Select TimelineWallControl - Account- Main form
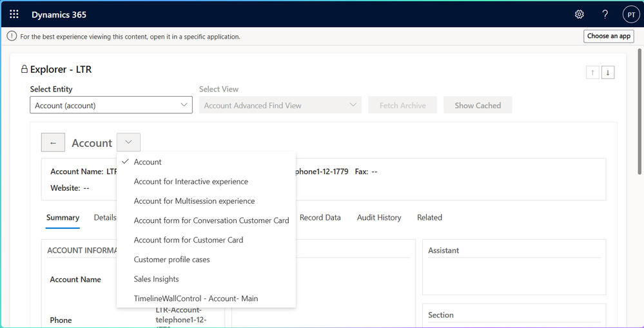Viewport: 644px width, 328px height. [206, 298]
